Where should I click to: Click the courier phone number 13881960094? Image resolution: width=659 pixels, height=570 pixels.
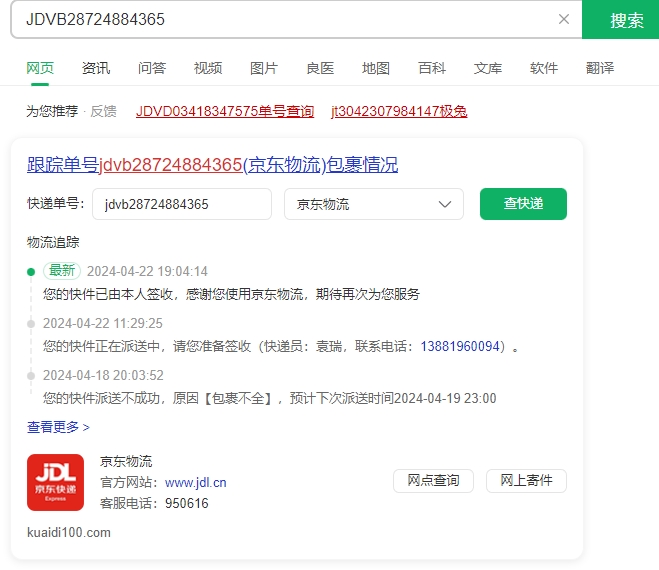tap(460, 346)
